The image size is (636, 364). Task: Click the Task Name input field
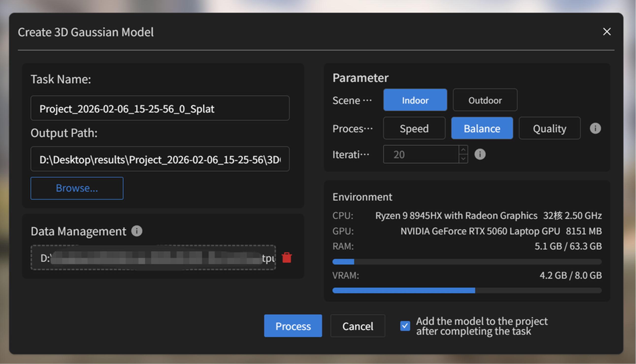click(160, 109)
